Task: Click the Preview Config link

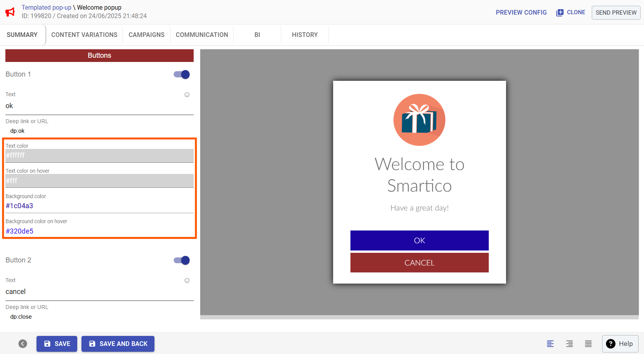Action: click(521, 12)
